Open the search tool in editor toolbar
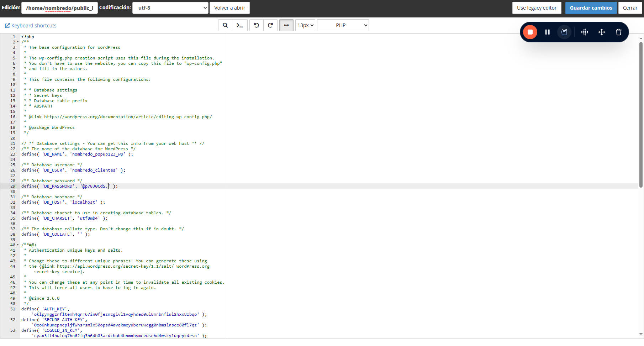 coord(225,25)
